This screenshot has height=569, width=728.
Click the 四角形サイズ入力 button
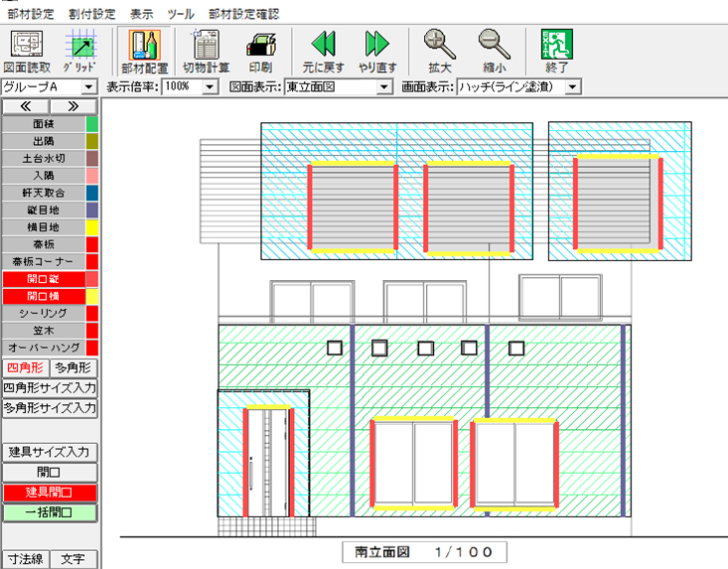(50, 388)
